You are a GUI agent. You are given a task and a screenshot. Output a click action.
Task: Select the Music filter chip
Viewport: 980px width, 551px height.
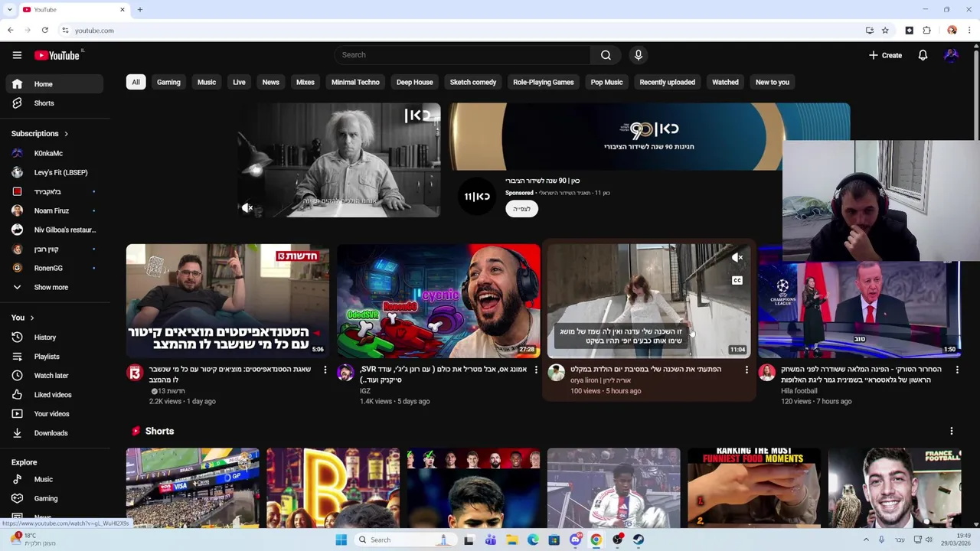tap(207, 82)
